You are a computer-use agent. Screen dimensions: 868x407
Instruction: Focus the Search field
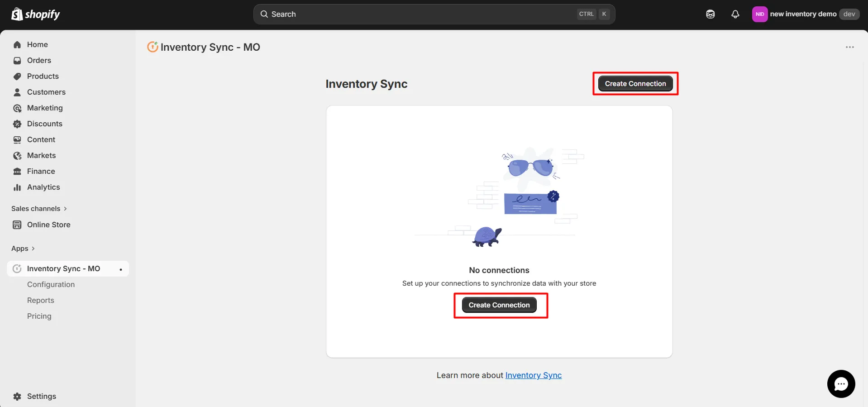coord(434,14)
